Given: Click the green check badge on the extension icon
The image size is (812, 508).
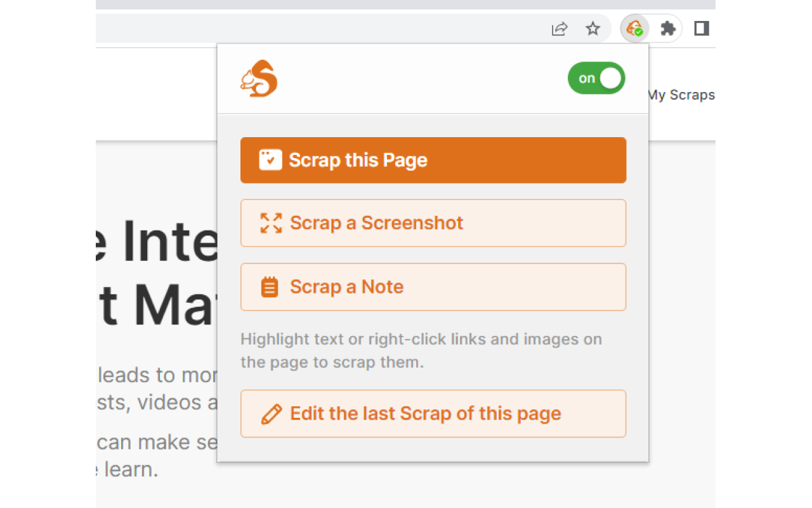Looking at the screenshot, I should coord(639,33).
